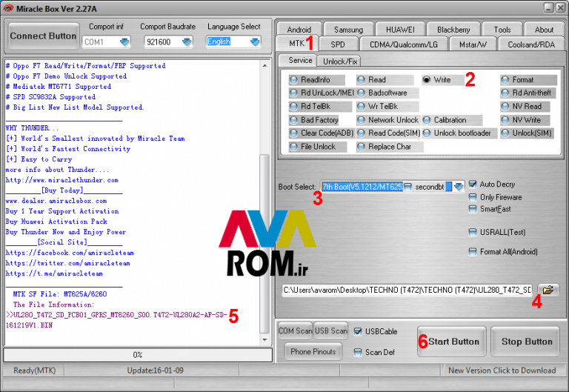This screenshot has height=392, width=569.
Task: Choose the Bad Factory option
Action: click(x=294, y=120)
